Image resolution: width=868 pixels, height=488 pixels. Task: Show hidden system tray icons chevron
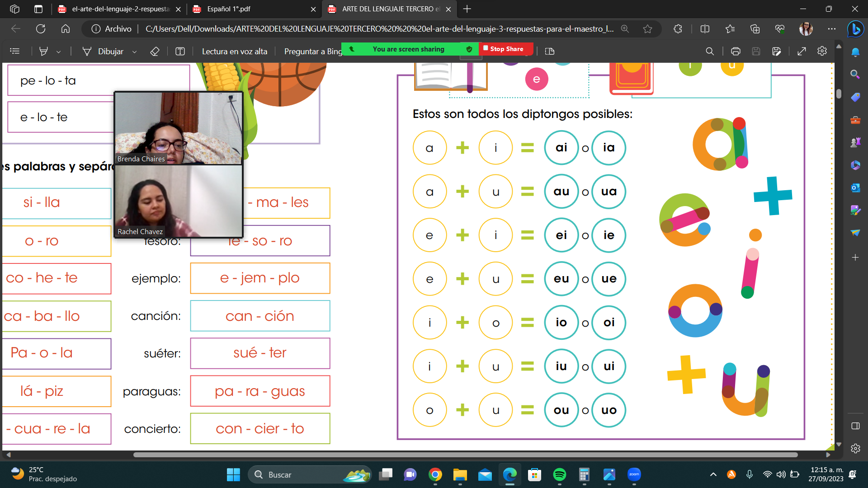(713, 474)
